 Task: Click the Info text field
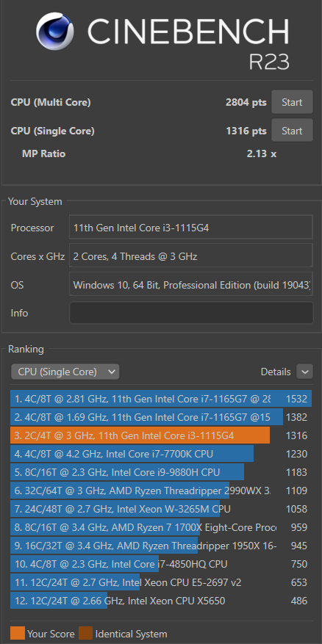point(191,313)
